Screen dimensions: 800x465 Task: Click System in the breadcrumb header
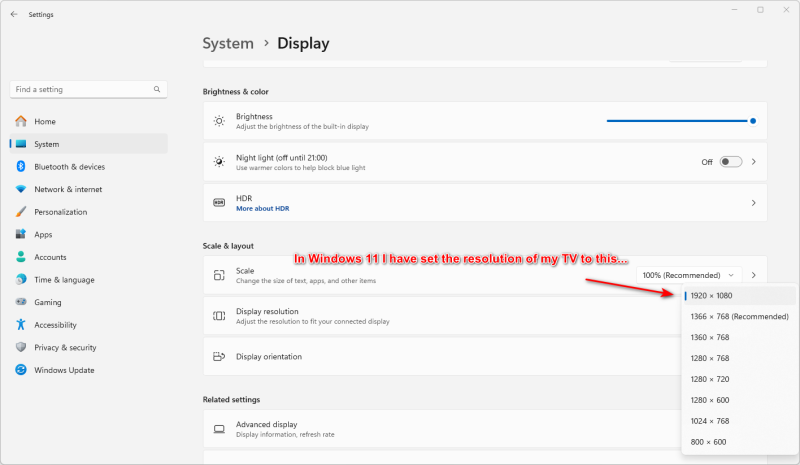[228, 43]
